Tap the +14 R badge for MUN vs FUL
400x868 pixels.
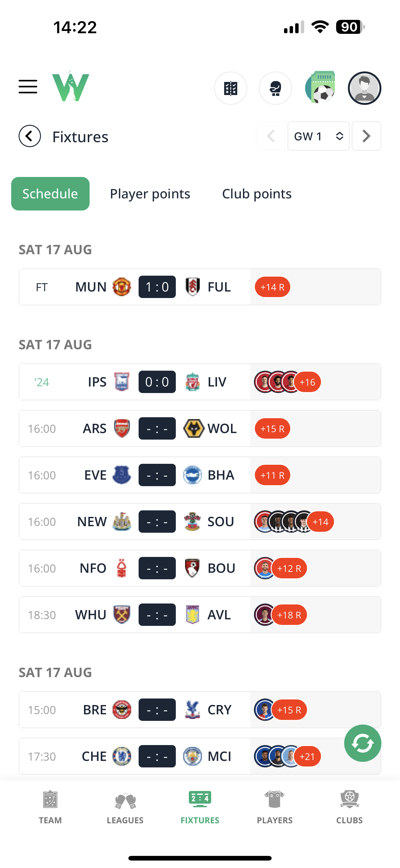click(x=272, y=287)
